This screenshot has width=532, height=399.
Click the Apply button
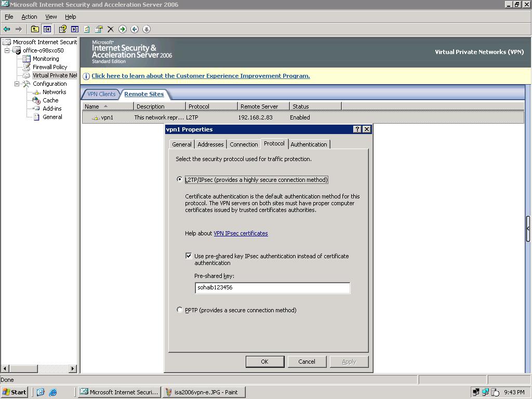click(x=349, y=362)
